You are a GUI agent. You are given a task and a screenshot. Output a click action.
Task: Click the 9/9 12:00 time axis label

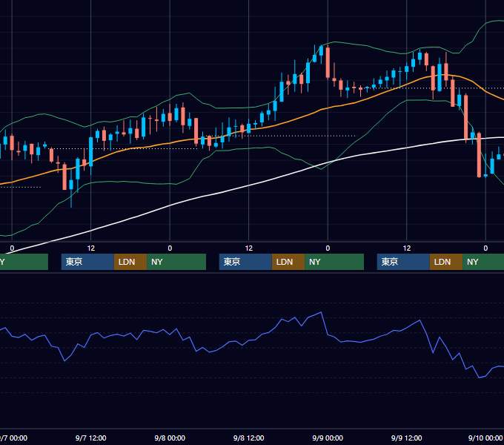[x=407, y=438]
